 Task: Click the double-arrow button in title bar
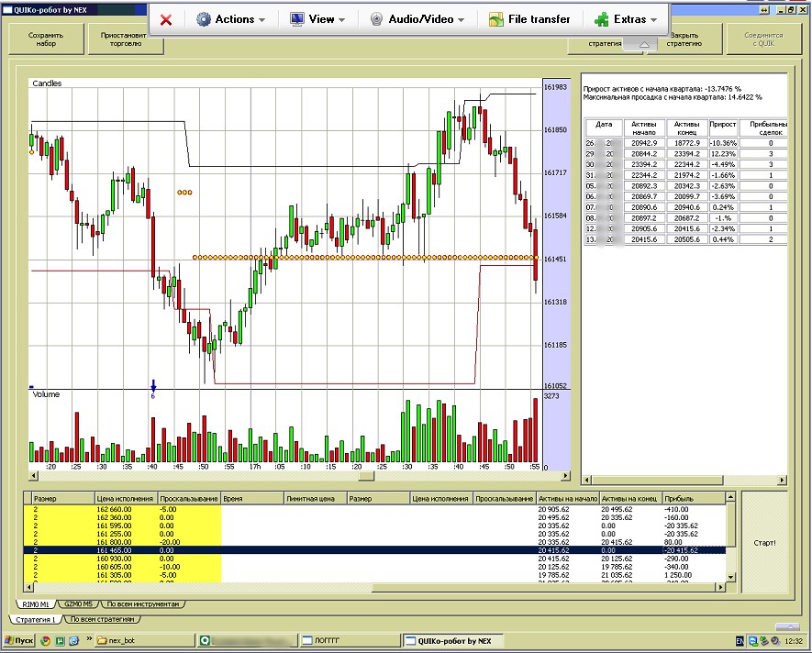tap(765, 9)
